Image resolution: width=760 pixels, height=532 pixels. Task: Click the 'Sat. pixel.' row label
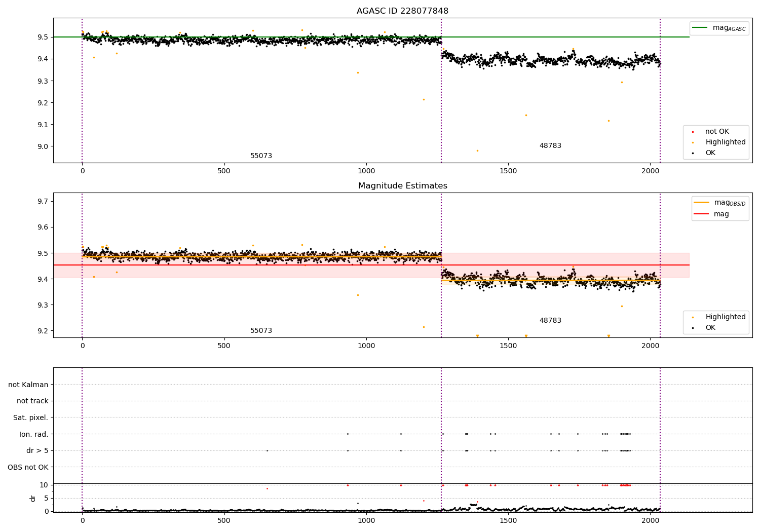point(31,417)
